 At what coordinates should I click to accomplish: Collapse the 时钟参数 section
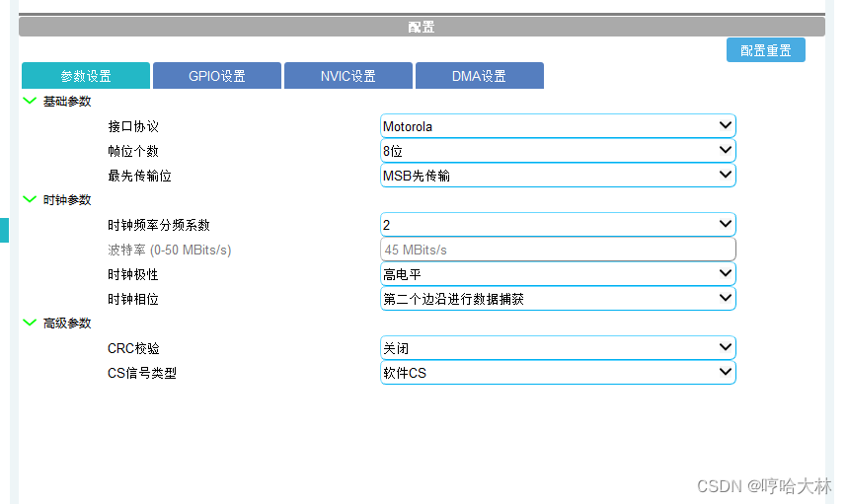pos(30,199)
